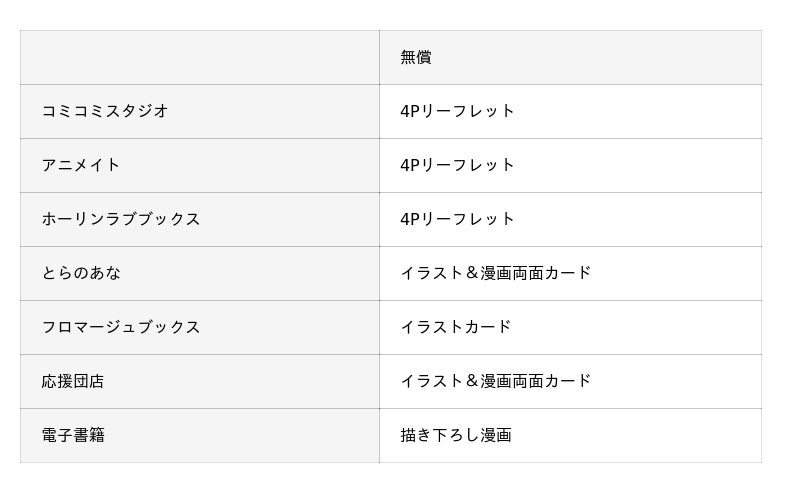Select the とらのあな store cell

click(81, 273)
